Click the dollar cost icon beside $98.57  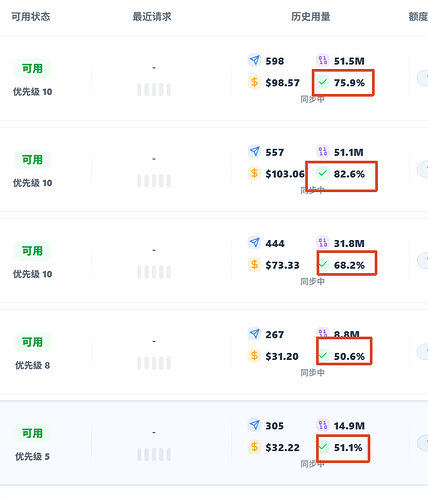click(254, 82)
